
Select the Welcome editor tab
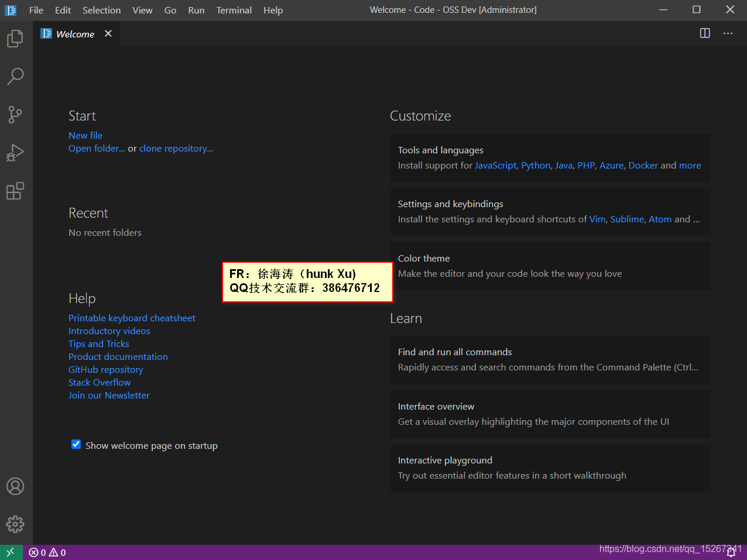point(76,34)
